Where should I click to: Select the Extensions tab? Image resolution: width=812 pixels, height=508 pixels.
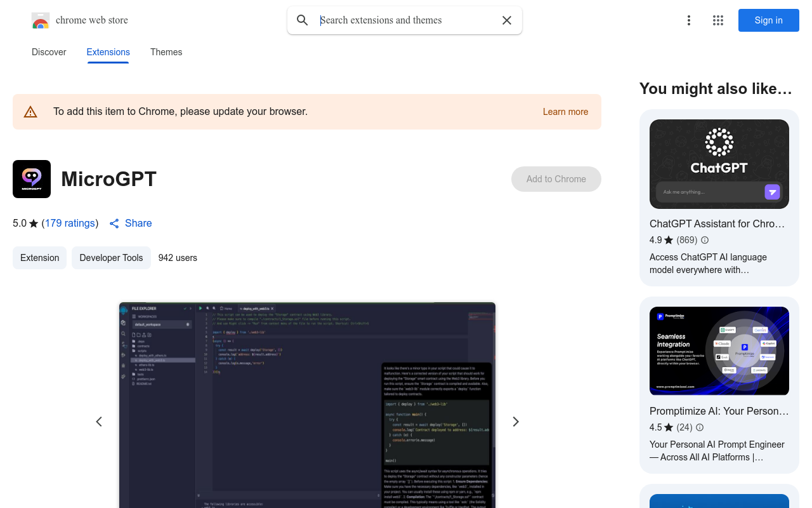tap(108, 52)
